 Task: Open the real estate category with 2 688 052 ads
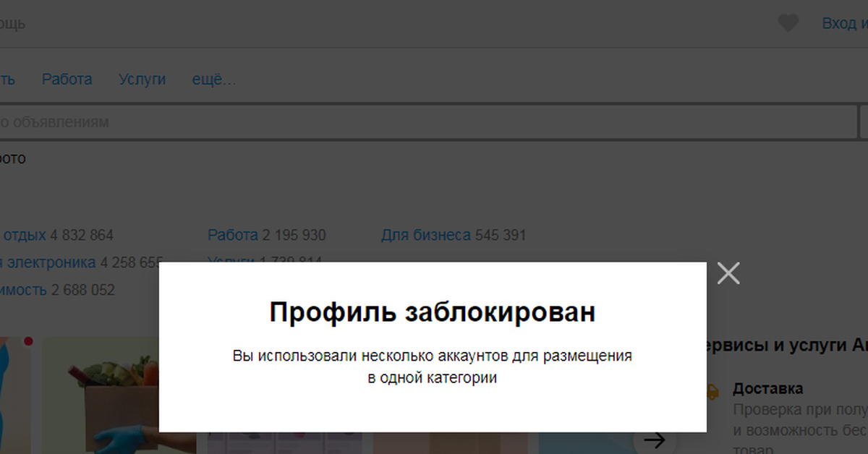[x=23, y=290]
